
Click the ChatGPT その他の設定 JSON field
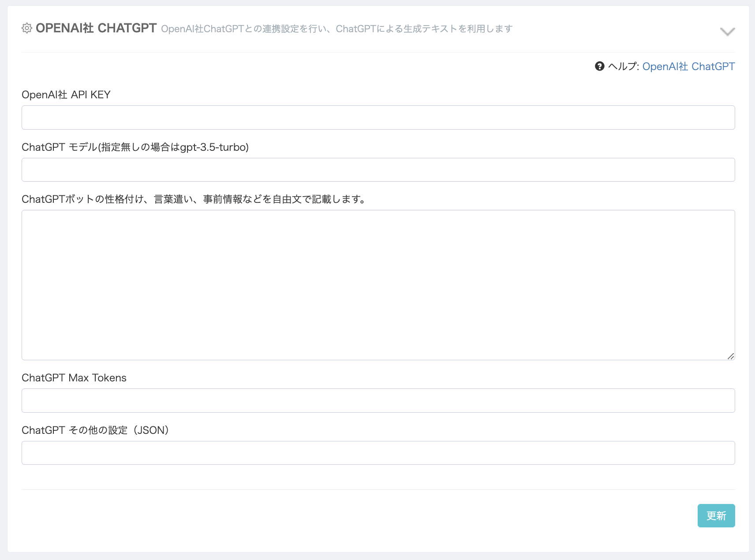(378, 453)
